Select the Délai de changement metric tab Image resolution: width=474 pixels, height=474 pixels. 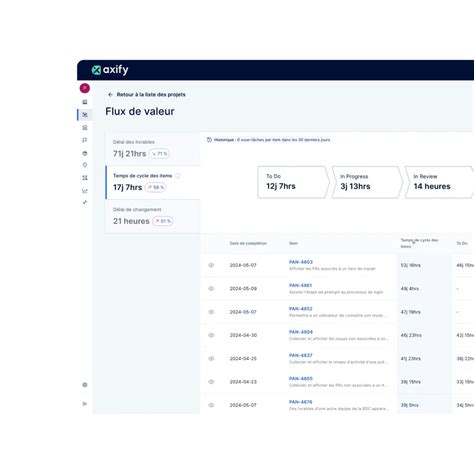coord(153,216)
